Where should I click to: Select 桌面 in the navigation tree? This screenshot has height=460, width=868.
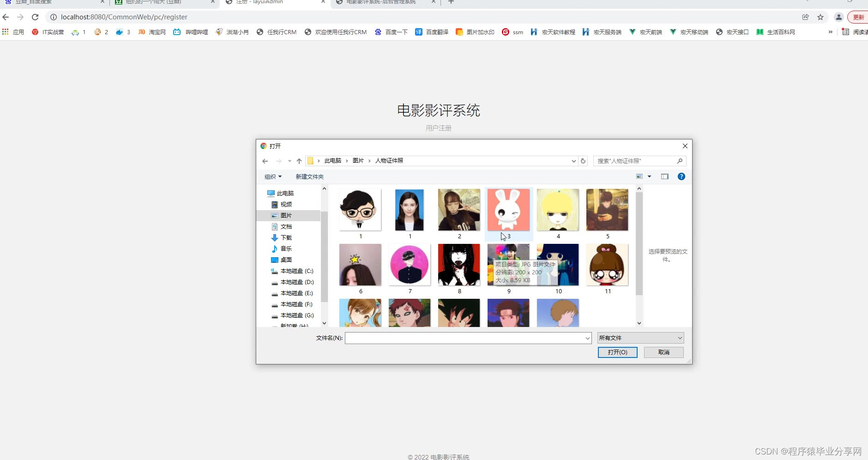[282, 260]
